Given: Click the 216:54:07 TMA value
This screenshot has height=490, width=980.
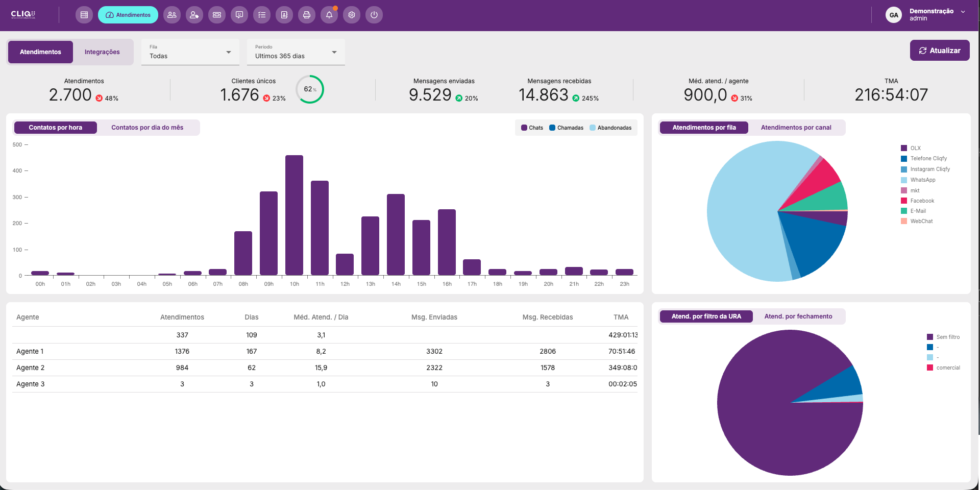Looking at the screenshot, I should 892,95.
